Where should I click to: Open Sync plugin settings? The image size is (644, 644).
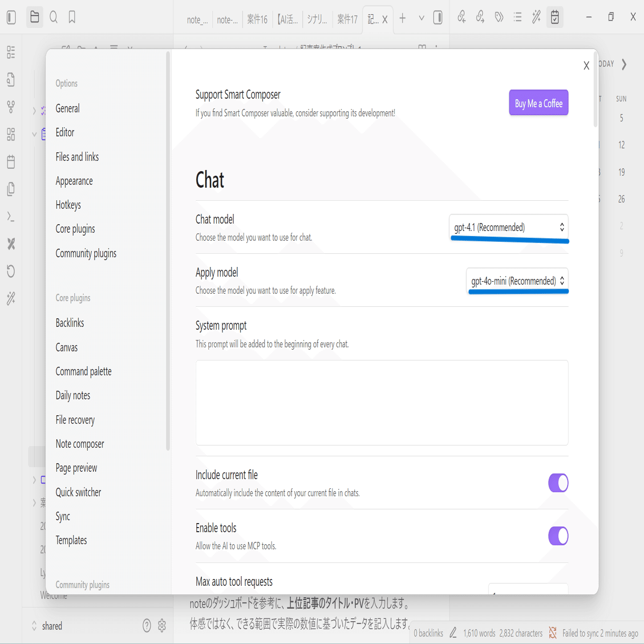coord(63,516)
